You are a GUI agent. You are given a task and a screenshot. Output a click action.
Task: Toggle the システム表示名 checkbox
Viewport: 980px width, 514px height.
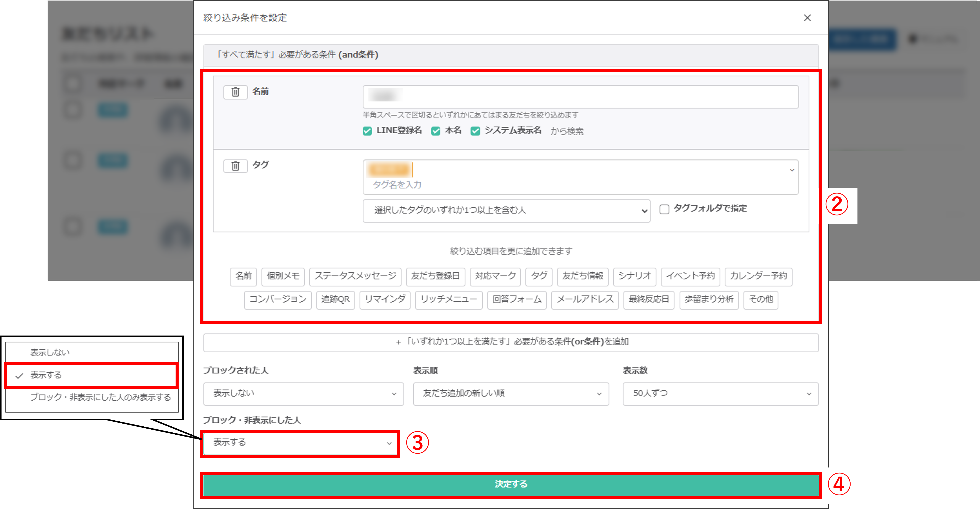(475, 131)
